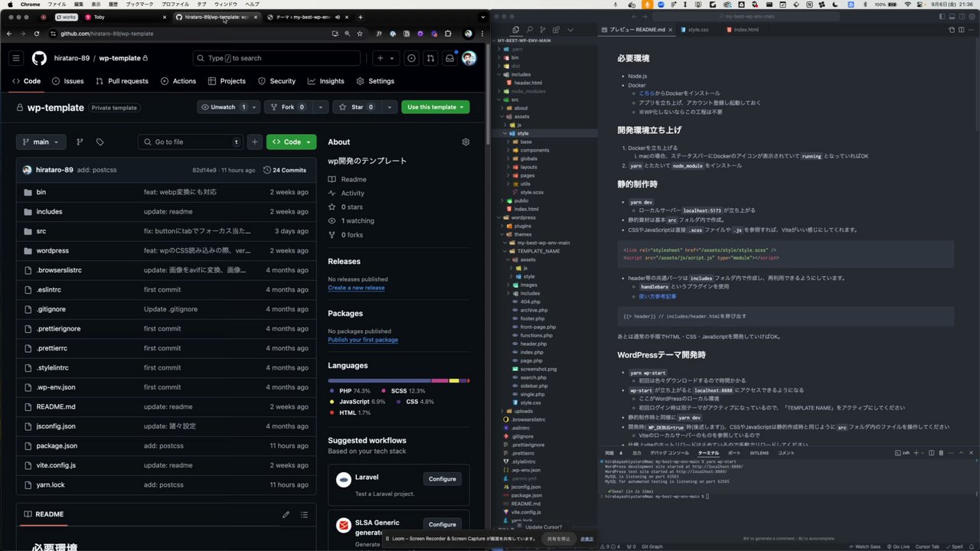Open the GitHub homepage via Octocat logo
980x551 pixels.
(39, 58)
